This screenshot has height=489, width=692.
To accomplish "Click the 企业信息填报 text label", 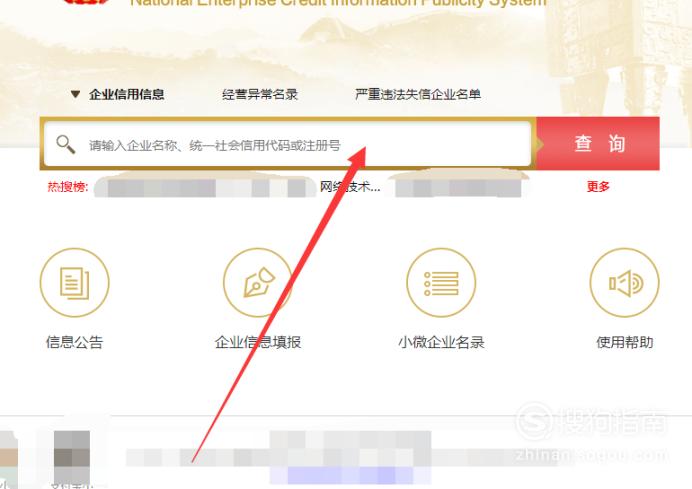I will [258, 342].
